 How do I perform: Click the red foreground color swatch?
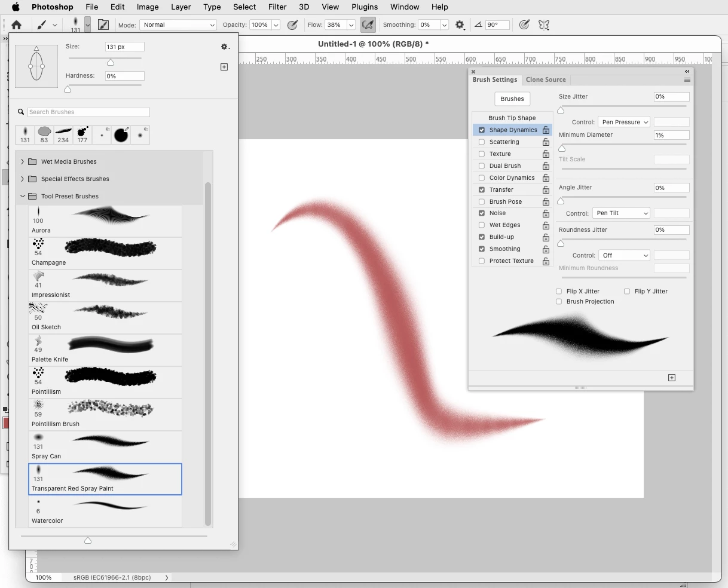6,423
